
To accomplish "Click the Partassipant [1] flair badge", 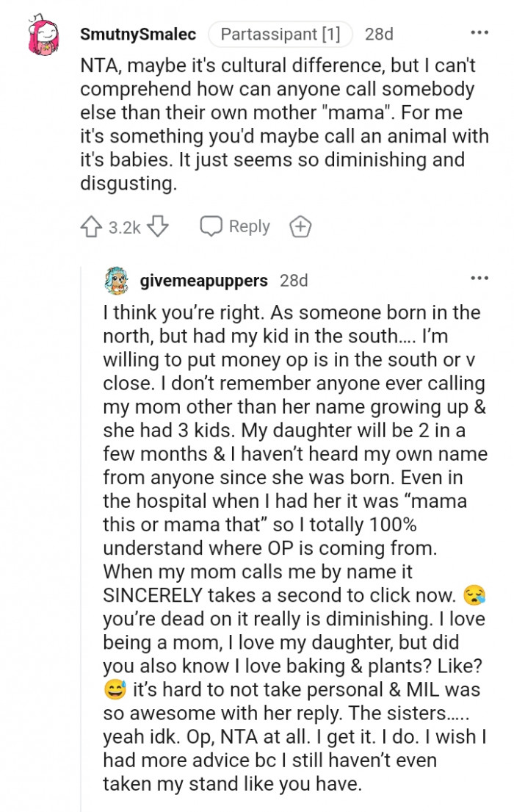I will [x=280, y=33].
